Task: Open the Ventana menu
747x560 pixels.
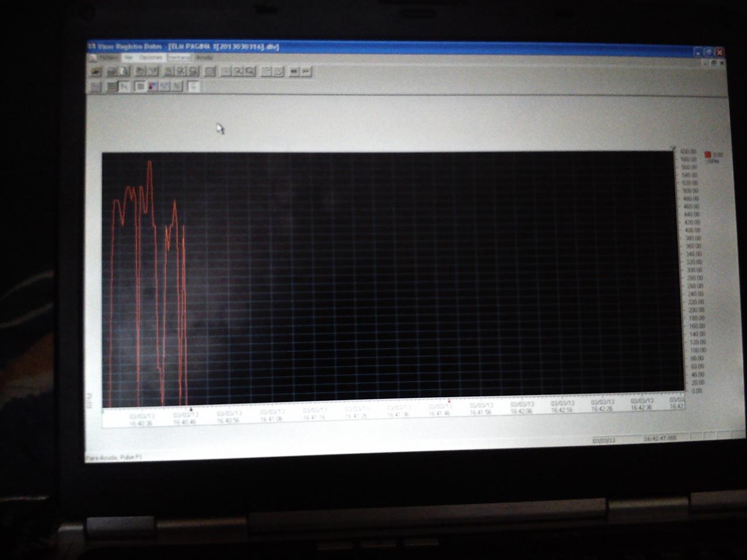Action: (x=180, y=58)
